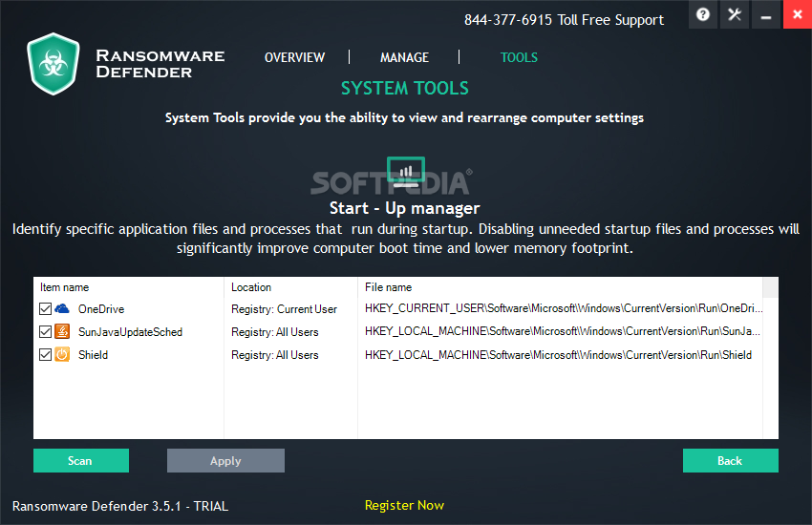This screenshot has width=812, height=525.
Task: Sort by File name column header
Action: click(389, 287)
